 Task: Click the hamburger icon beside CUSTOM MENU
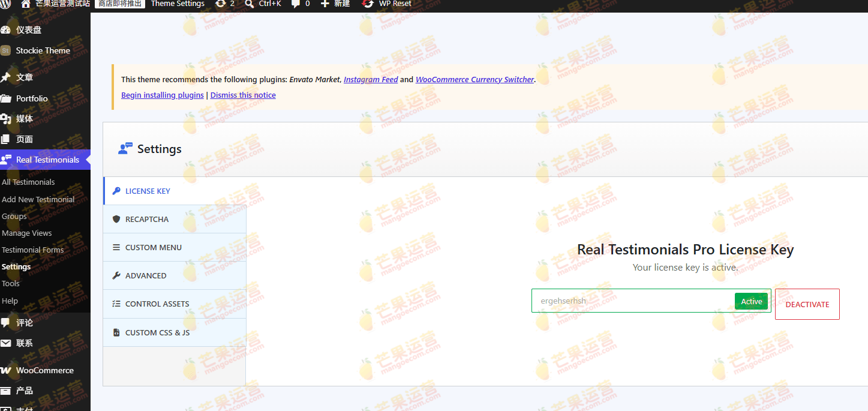tap(116, 247)
